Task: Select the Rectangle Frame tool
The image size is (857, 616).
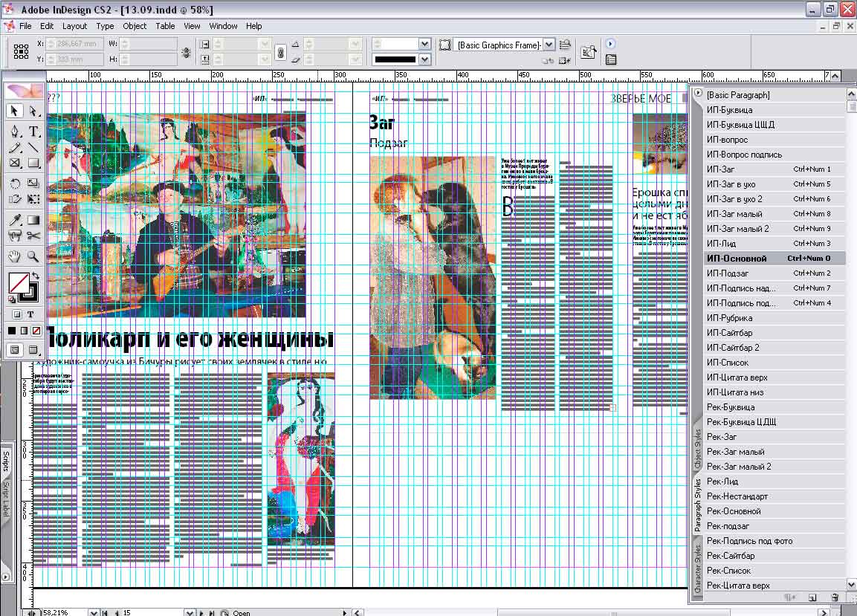Action: (15, 163)
